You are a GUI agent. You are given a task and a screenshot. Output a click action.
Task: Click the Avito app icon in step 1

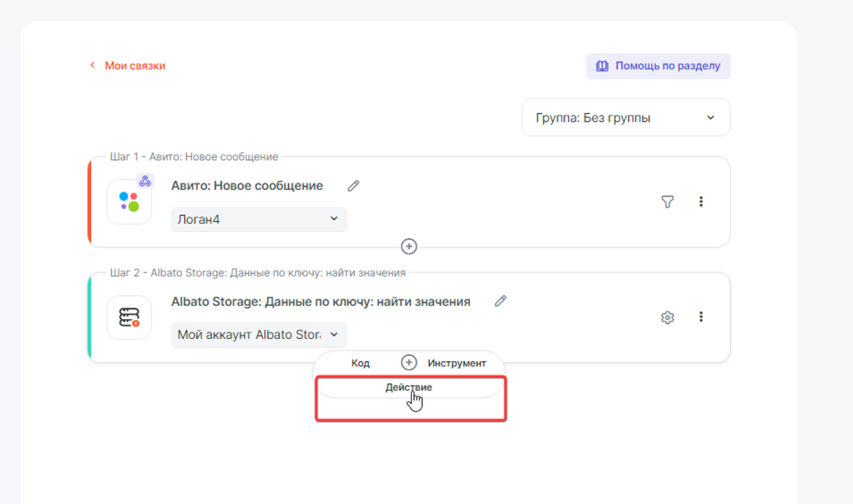pos(129,202)
